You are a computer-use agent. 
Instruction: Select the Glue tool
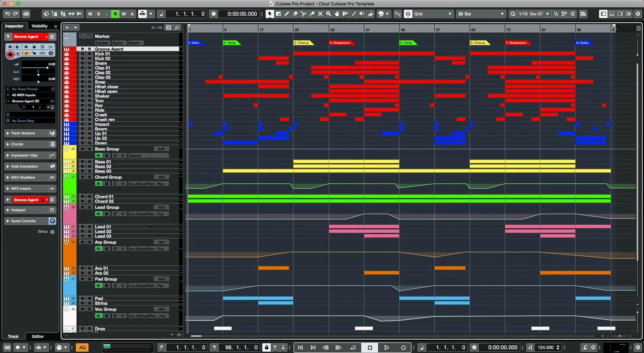tap(312, 14)
